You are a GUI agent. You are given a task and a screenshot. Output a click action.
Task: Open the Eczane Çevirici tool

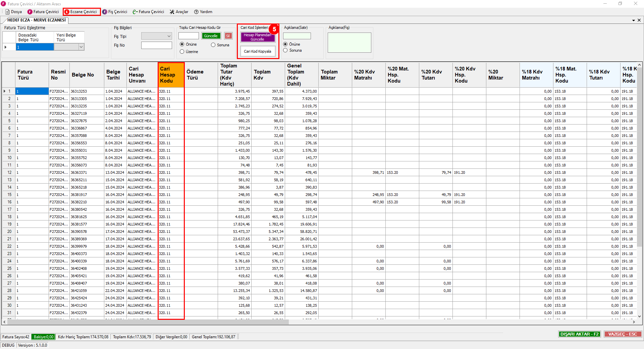tap(81, 12)
